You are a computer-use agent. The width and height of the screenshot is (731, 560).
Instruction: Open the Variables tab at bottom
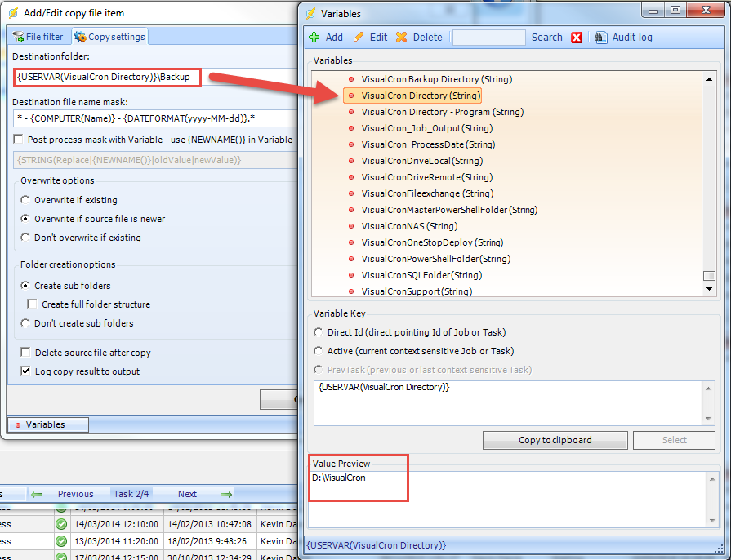[46, 424]
